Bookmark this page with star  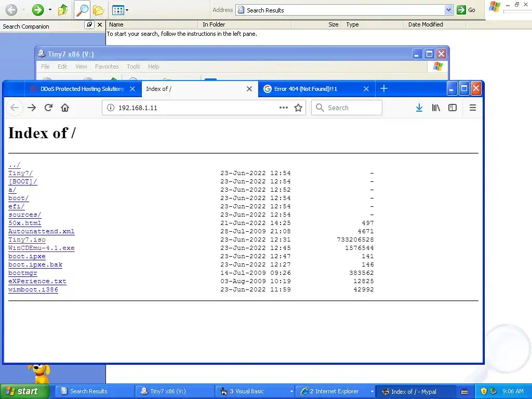pyautogui.click(x=298, y=108)
